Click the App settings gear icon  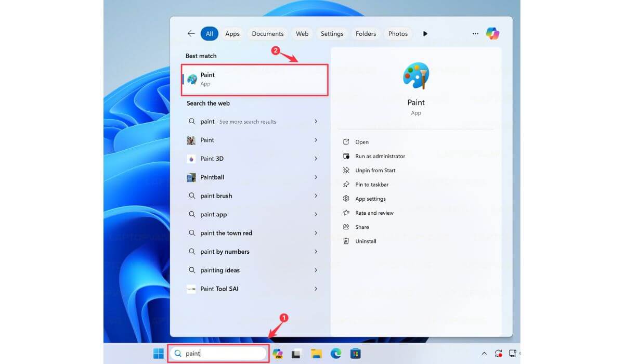[346, 199]
